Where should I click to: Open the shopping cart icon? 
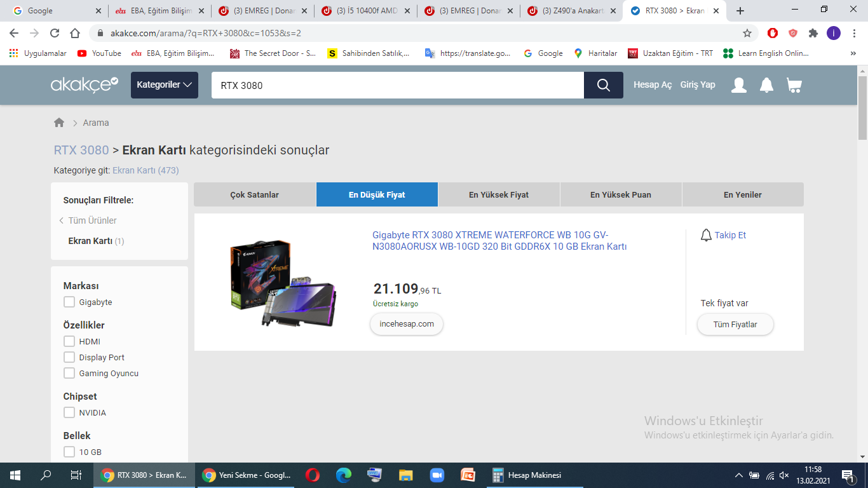pyautogui.click(x=794, y=85)
